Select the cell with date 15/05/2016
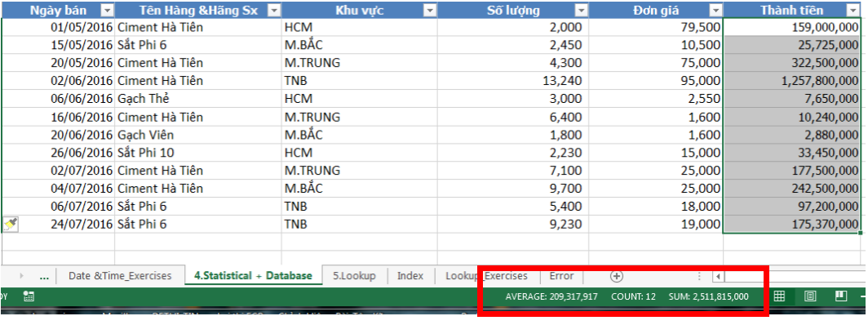 pyautogui.click(x=58, y=45)
